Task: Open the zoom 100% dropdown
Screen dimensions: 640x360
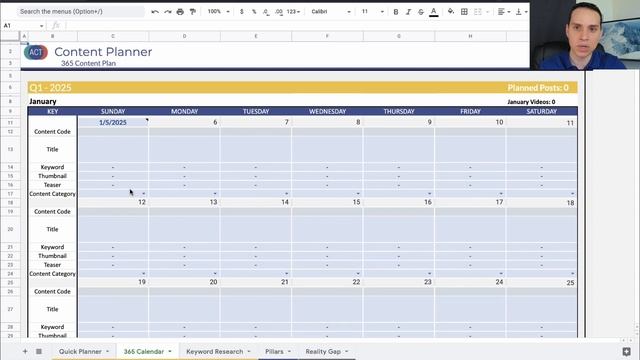Action: coord(218,12)
